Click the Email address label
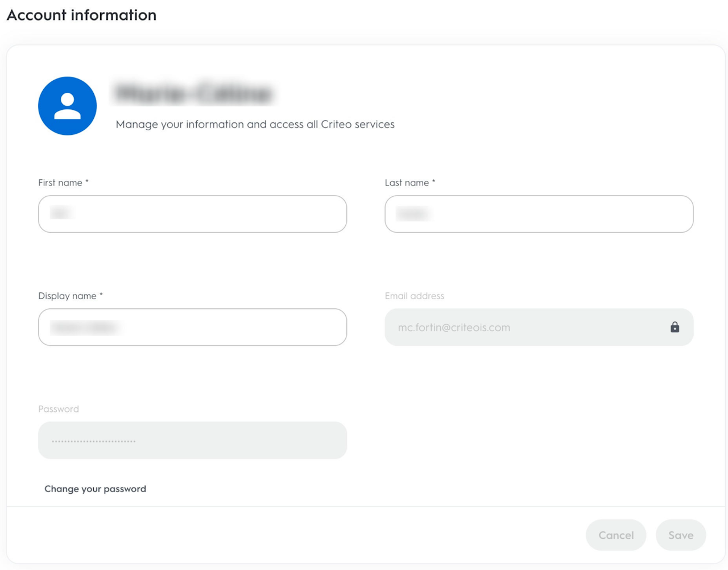The width and height of the screenshot is (728, 570). 414,296
